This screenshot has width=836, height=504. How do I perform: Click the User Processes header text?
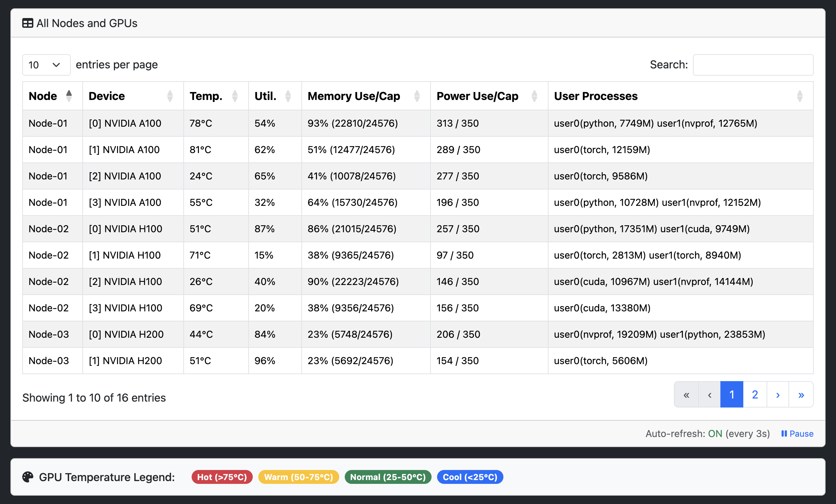(x=596, y=96)
